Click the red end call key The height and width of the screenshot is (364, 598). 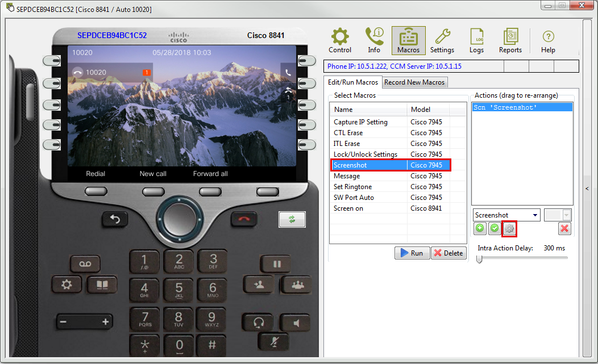pos(244,219)
